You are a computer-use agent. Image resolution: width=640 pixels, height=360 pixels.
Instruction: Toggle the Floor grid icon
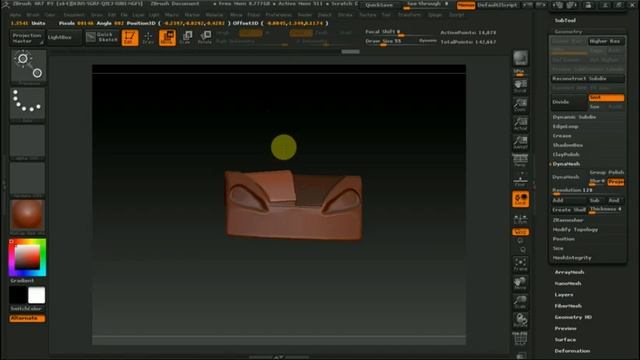pos(520,180)
